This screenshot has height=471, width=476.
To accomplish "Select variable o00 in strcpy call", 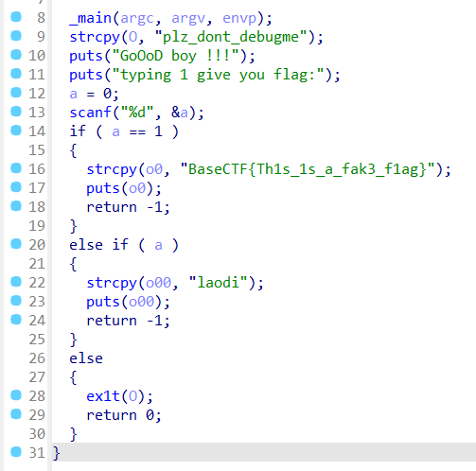I will pos(158,283).
